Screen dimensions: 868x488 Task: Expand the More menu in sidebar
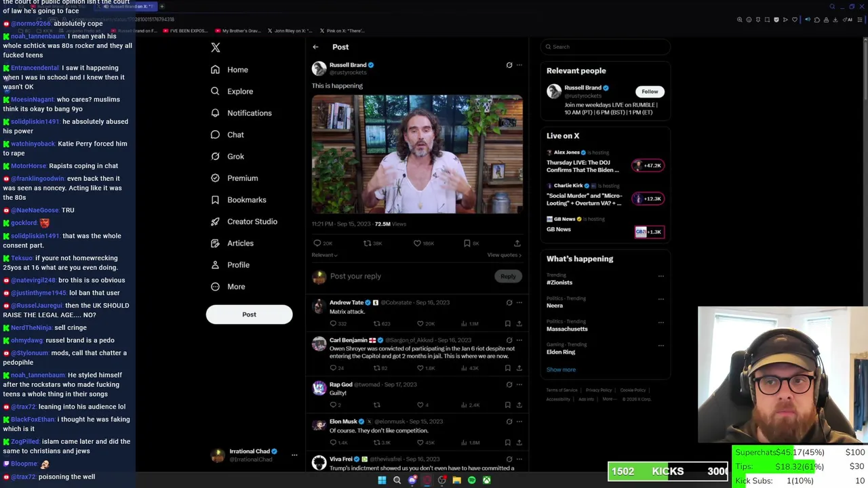(227, 287)
